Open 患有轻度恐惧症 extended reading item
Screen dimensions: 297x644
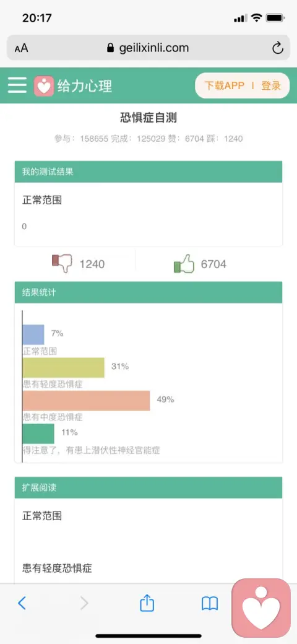point(57,568)
